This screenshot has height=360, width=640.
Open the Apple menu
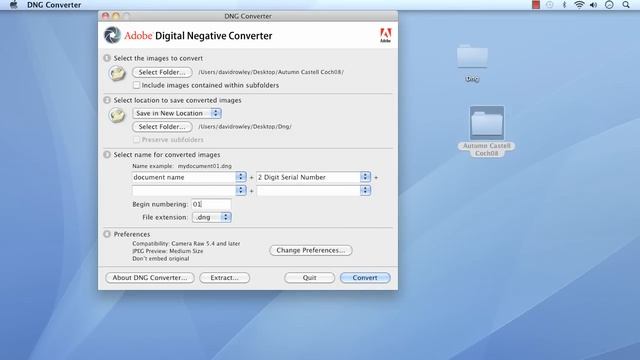[13, 4]
